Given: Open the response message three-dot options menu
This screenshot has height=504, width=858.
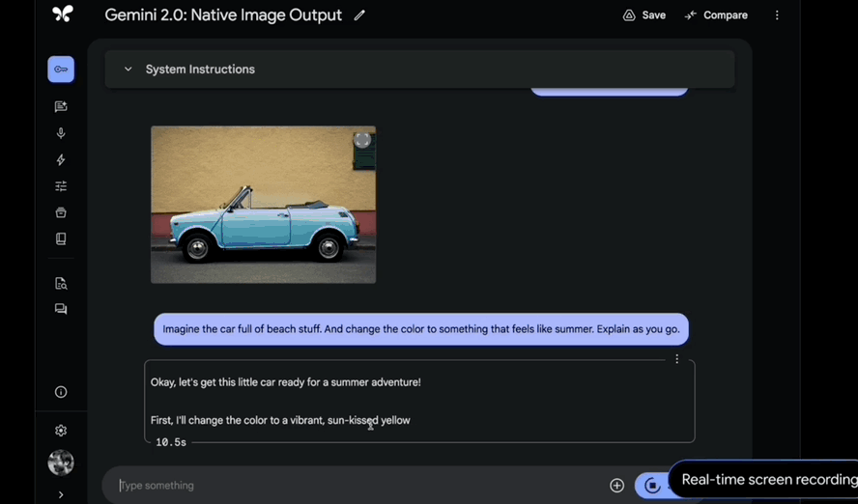Looking at the screenshot, I should [676, 359].
